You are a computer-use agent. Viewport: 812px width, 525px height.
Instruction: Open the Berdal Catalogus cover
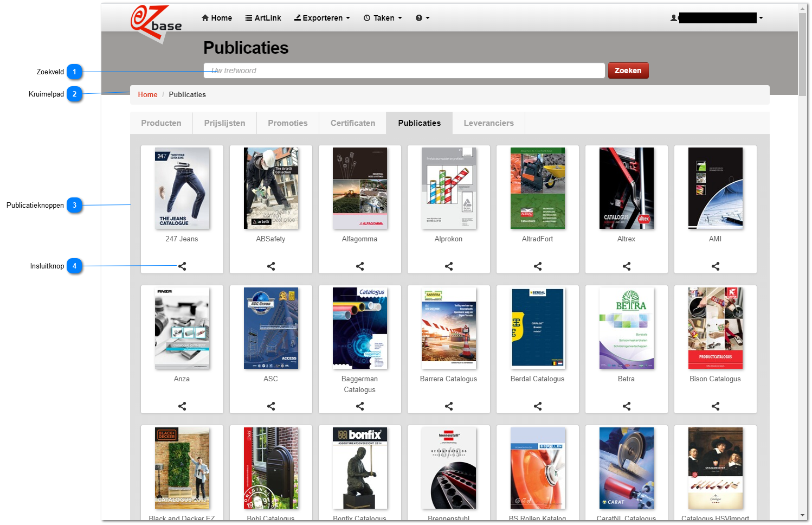[x=538, y=328]
